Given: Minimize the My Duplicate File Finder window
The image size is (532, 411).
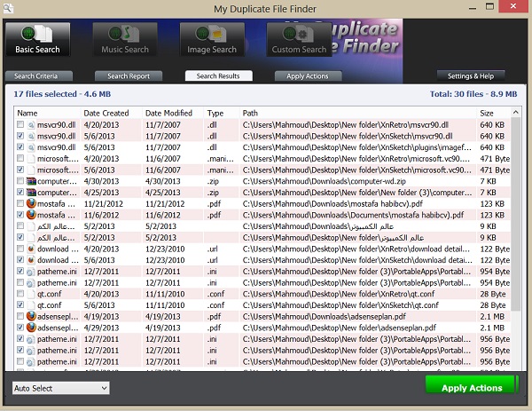Looking at the screenshot, I should [x=473, y=7].
